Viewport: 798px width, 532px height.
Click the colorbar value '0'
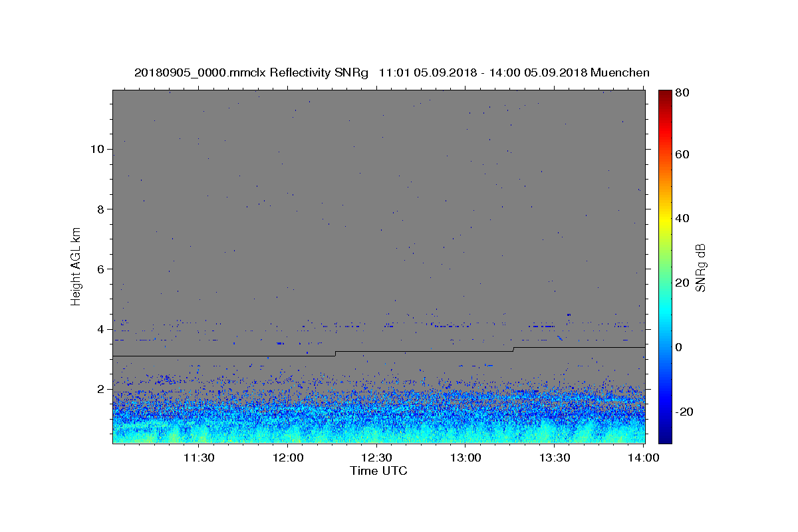pyautogui.click(x=680, y=347)
